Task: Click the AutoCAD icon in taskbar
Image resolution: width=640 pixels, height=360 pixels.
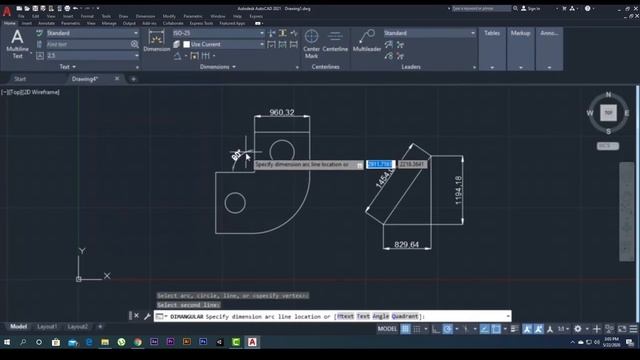Action: [x=252, y=342]
